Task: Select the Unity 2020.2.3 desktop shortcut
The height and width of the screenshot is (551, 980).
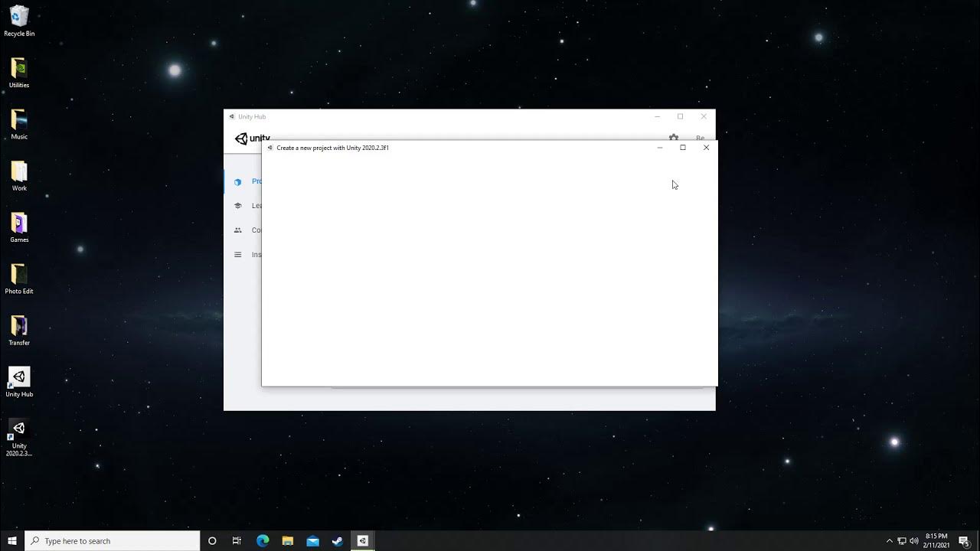Action: pos(19,438)
